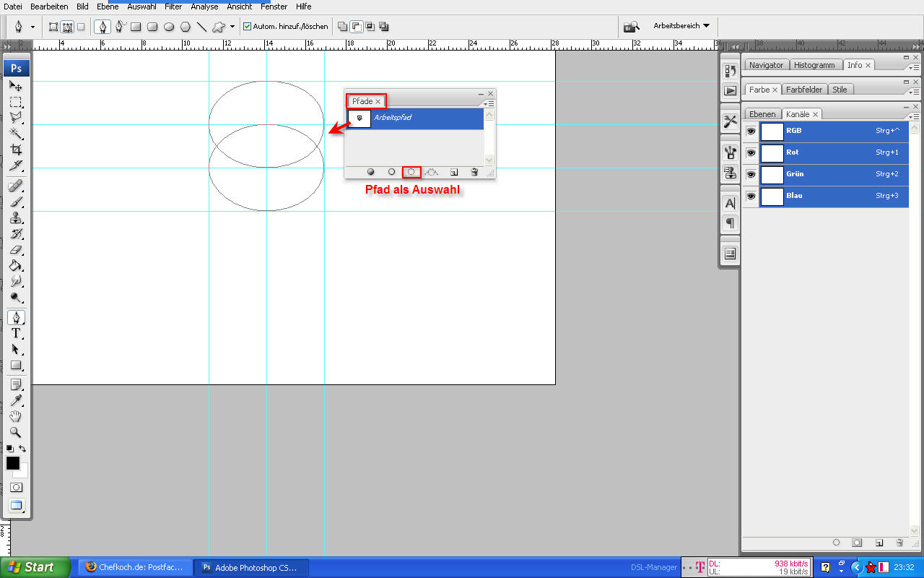The width and height of the screenshot is (924, 578).
Task: Uncheck Autom. hinzuf./löschen checkbox
Action: click(x=248, y=27)
